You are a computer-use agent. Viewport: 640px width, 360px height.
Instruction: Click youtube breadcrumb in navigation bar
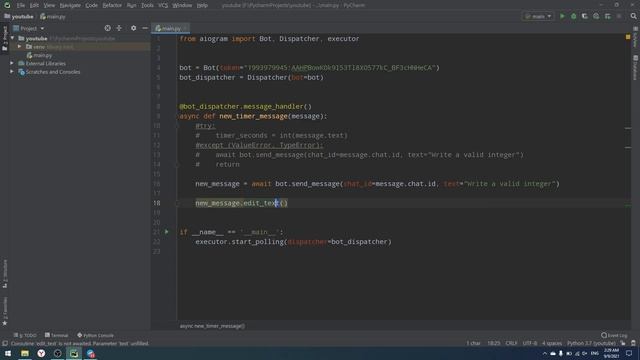(19, 17)
